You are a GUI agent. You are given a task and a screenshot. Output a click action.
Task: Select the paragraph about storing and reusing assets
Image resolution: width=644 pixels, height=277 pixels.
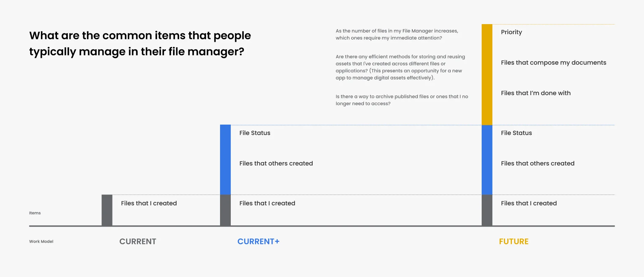400,67
